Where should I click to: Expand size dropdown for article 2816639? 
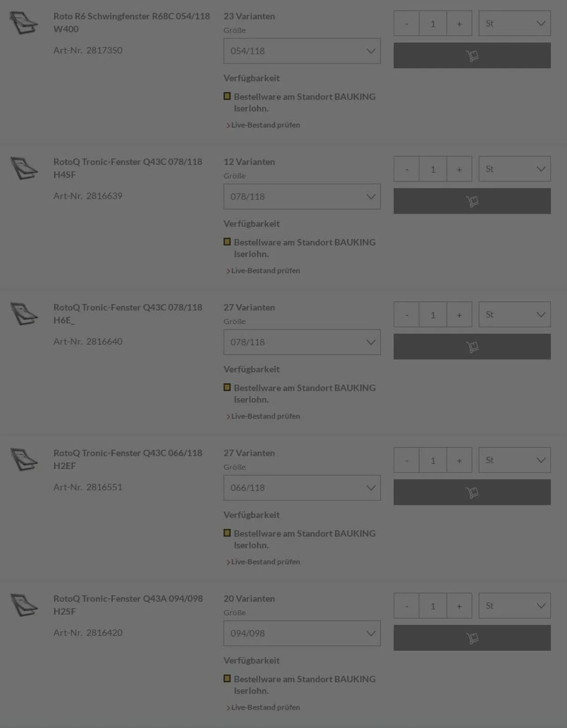pyautogui.click(x=302, y=196)
